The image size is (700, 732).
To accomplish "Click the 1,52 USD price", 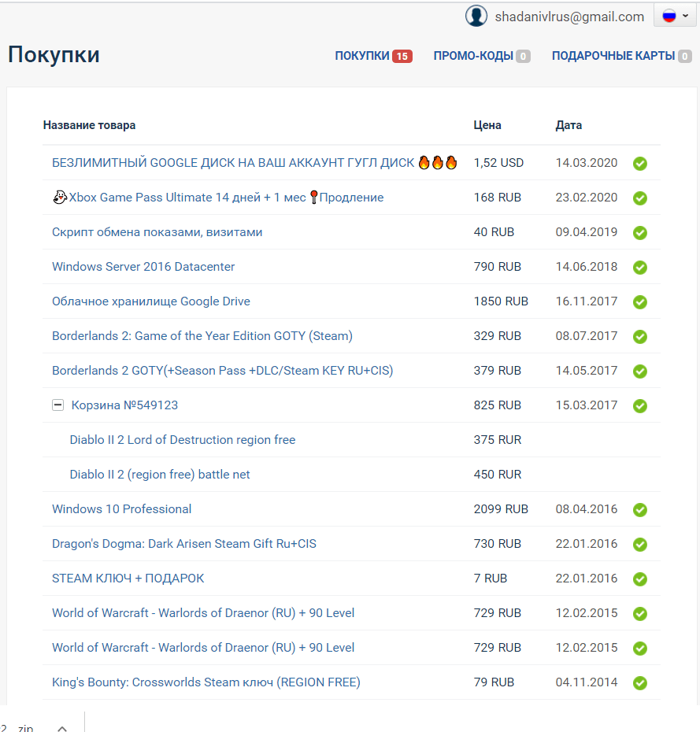I will coord(498,162).
